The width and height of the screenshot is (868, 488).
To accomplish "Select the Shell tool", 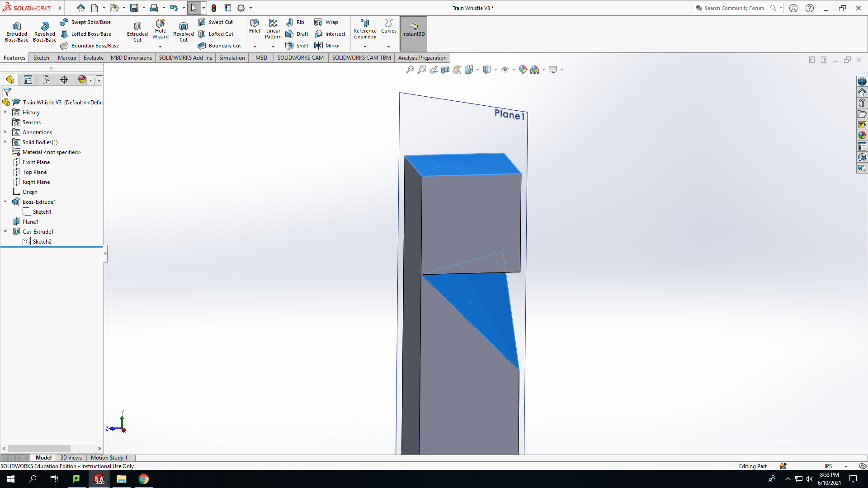I will [297, 46].
